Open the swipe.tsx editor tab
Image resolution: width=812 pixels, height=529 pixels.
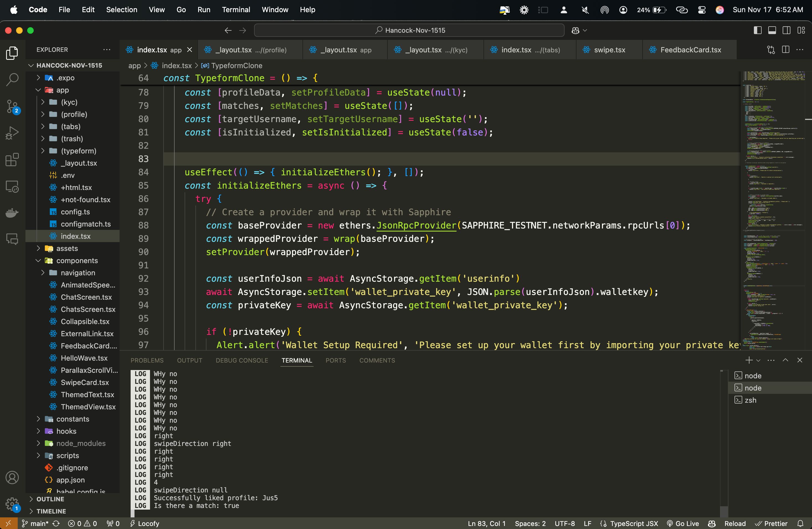click(609, 50)
